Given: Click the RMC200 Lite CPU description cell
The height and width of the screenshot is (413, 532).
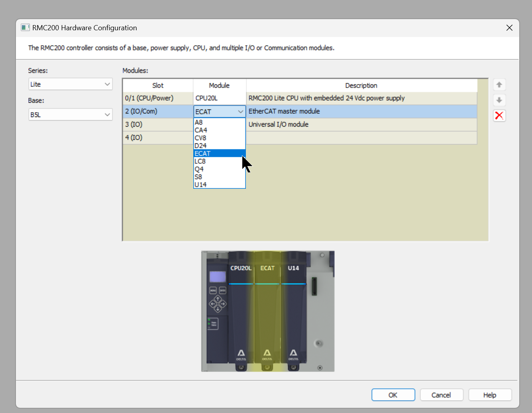Looking at the screenshot, I should 361,98.
